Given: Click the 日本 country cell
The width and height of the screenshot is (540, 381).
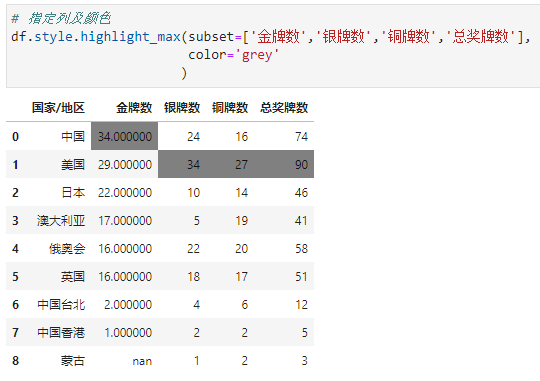Looking at the screenshot, I should [73, 192].
